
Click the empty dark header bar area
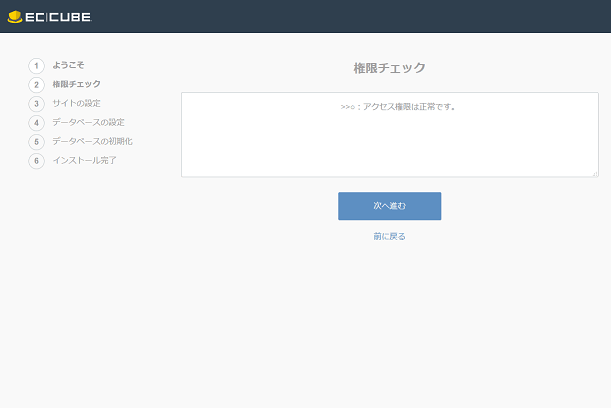coord(350,16)
